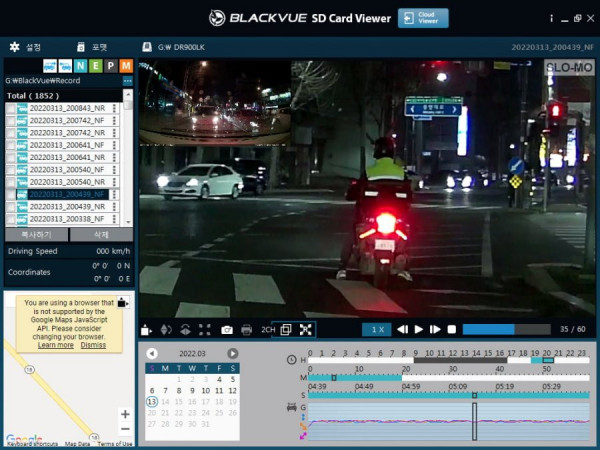Click the file list scroll down arrow

[128, 222]
